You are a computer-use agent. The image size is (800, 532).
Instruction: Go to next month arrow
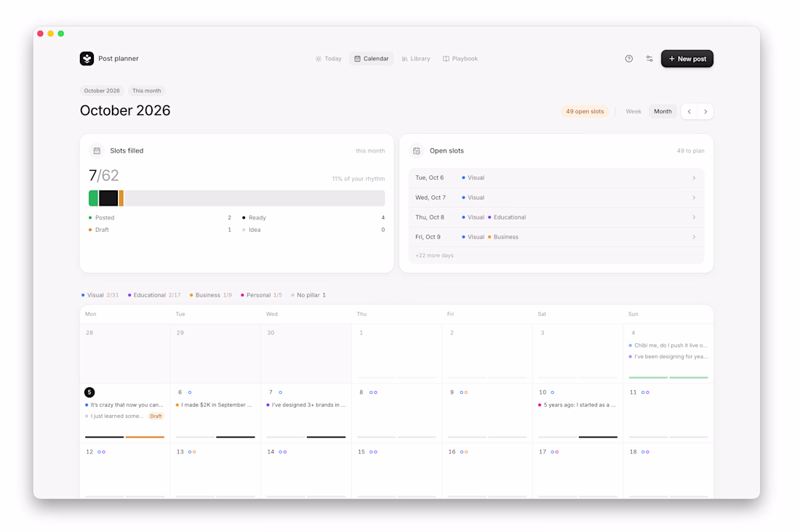pyautogui.click(x=705, y=112)
